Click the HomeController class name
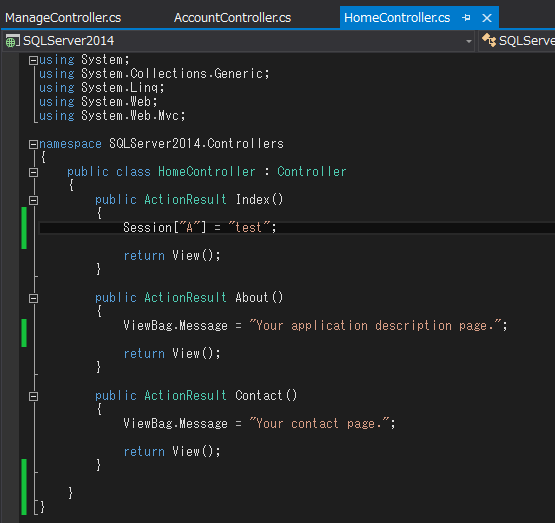 (x=207, y=172)
